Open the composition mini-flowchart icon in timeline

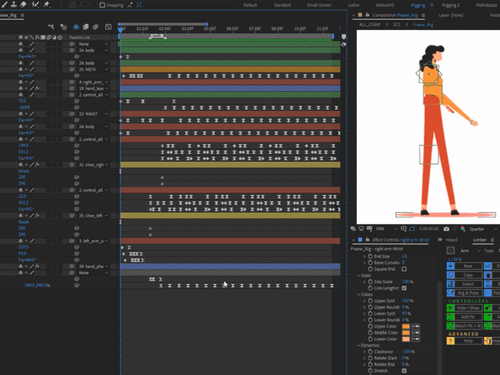point(51,27)
